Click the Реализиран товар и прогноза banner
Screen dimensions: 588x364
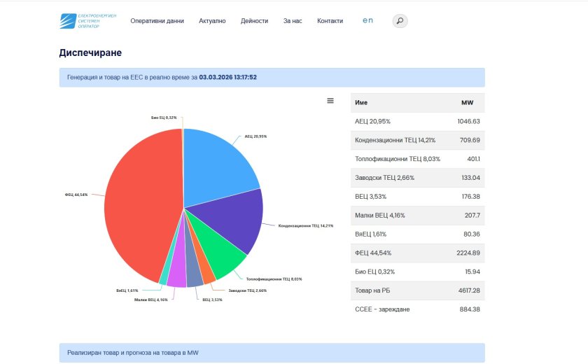click(x=272, y=353)
